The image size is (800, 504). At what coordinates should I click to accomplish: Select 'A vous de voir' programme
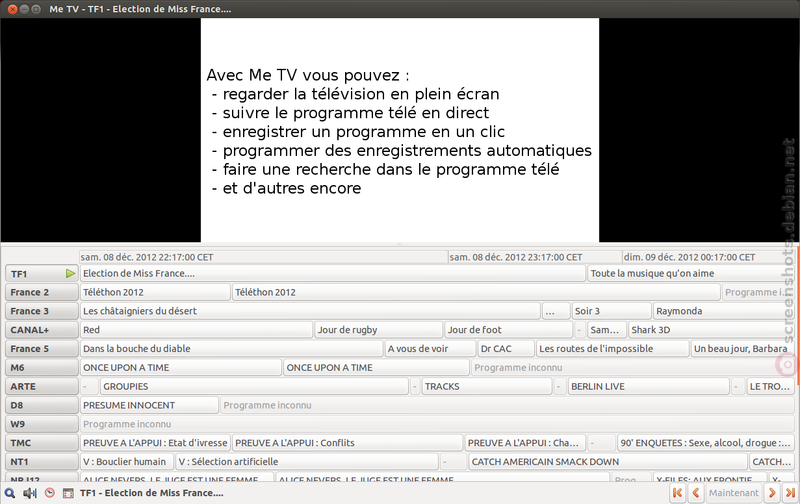pyautogui.click(x=430, y=349)
